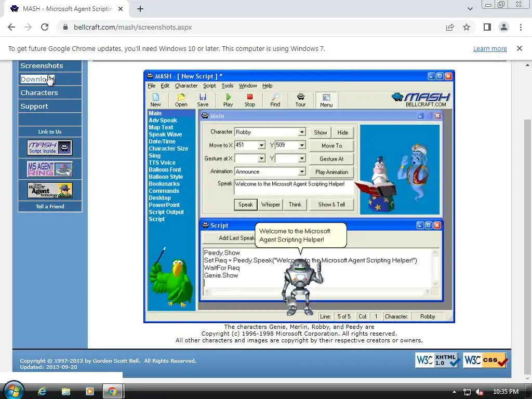Click the Whisper button in MASH Main
Image resolution: width=532 pixels, height=399 pixels.
(270, 205)
